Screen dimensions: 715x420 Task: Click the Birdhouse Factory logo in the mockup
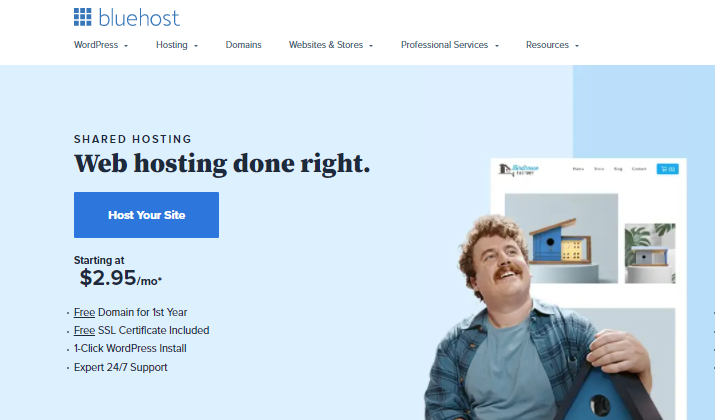(518, 170)
